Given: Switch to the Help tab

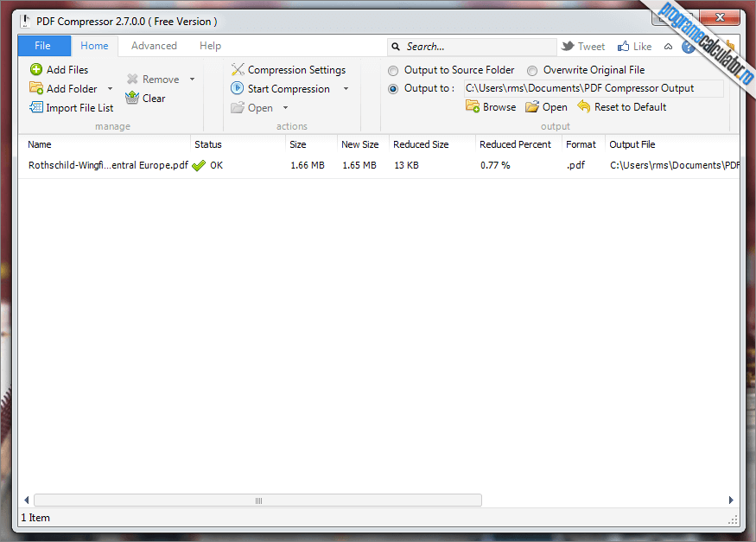Looking at the screenshot, I should coord(210,46).
